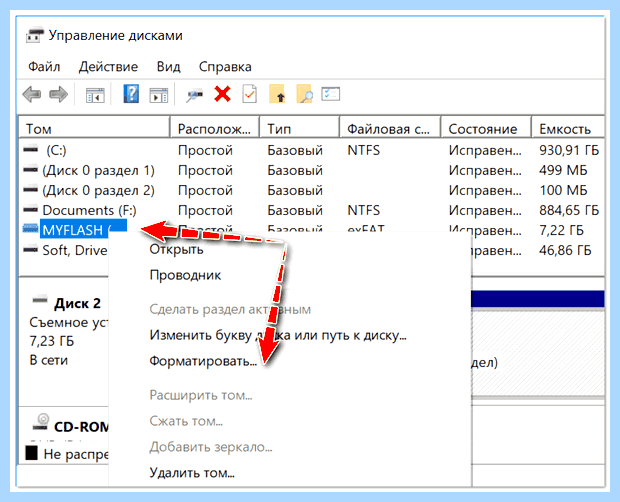Click the 100 МБ capacity cell
The height and width of the screenshot is (502, 620).
[563, 190]
